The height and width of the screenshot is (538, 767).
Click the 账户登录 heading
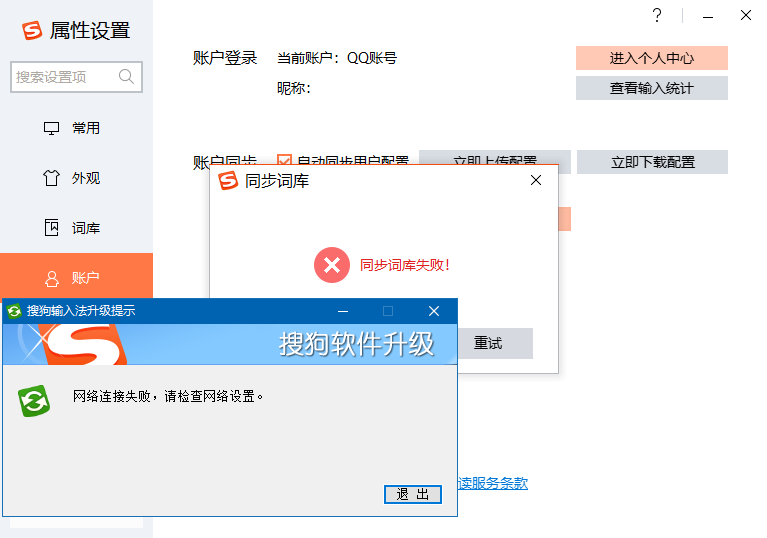click(x=225, y=58)
